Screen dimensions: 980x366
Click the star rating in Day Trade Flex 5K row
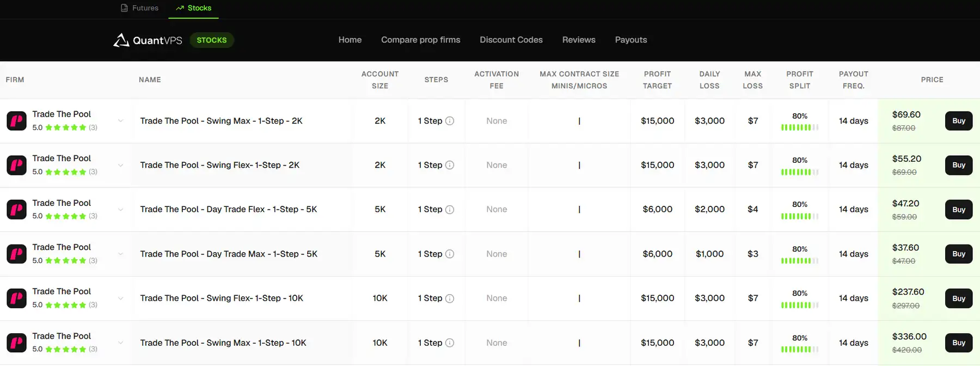tap(66, 216)
